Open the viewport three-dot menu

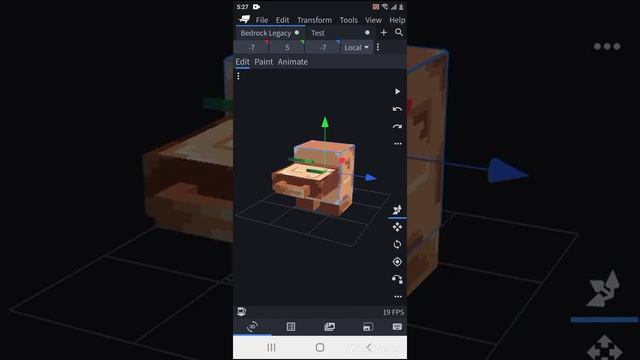pyautogui.click(x=238, y=76)
